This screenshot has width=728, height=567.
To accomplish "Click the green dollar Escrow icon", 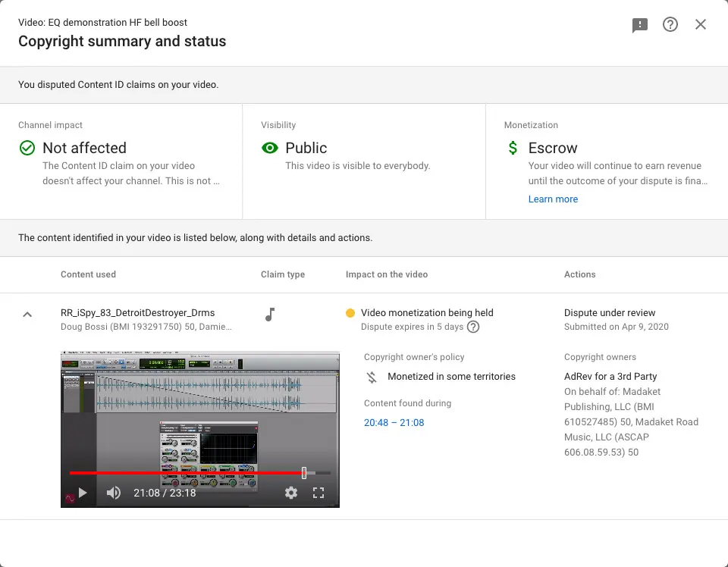I will click(x=513, y=148).
